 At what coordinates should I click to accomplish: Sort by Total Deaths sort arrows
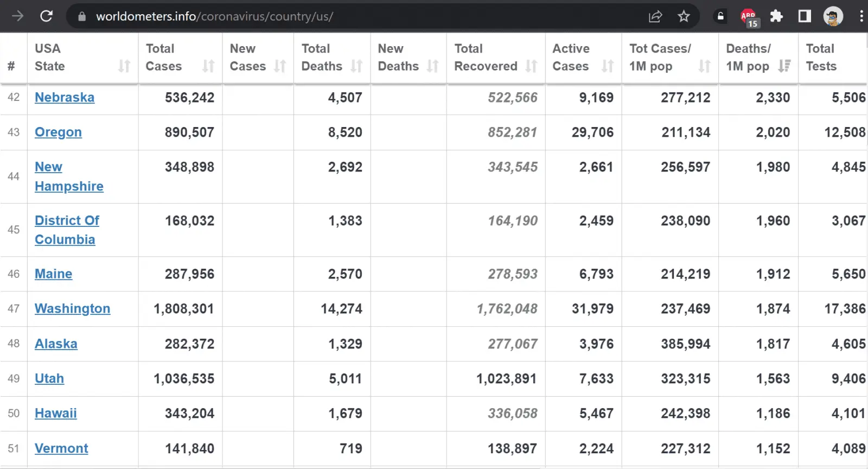point(356,66)
